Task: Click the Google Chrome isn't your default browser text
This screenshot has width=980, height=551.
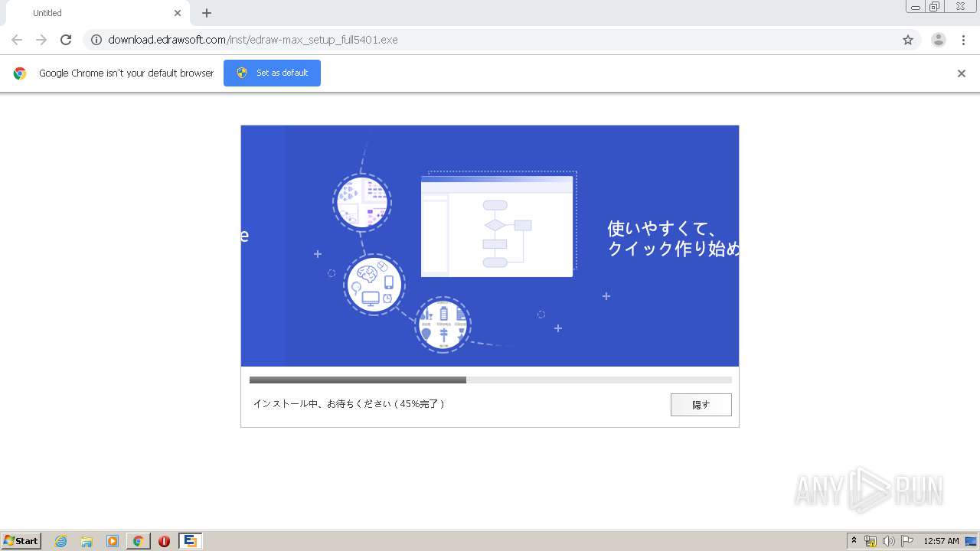Action: [x=126, y=73]
